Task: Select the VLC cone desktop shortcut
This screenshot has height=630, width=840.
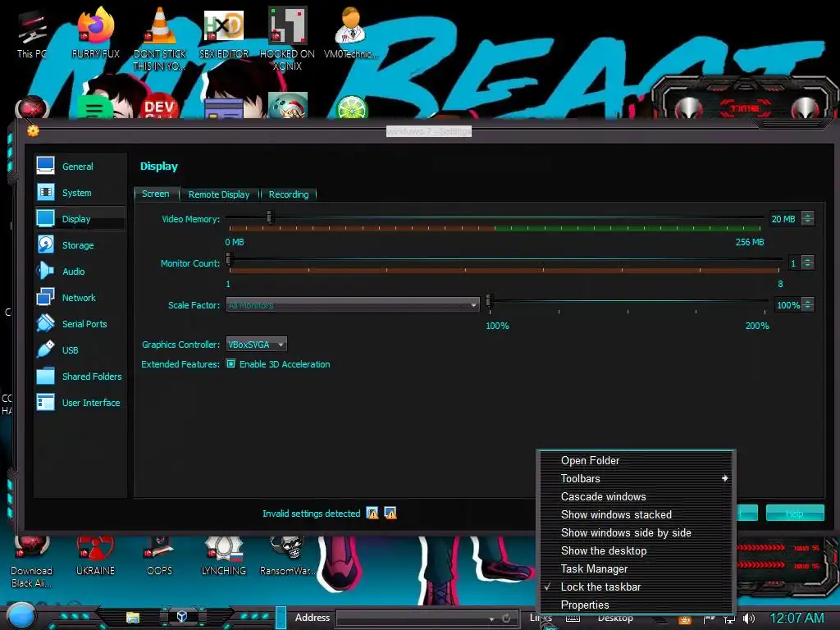Action: point(160,39)
